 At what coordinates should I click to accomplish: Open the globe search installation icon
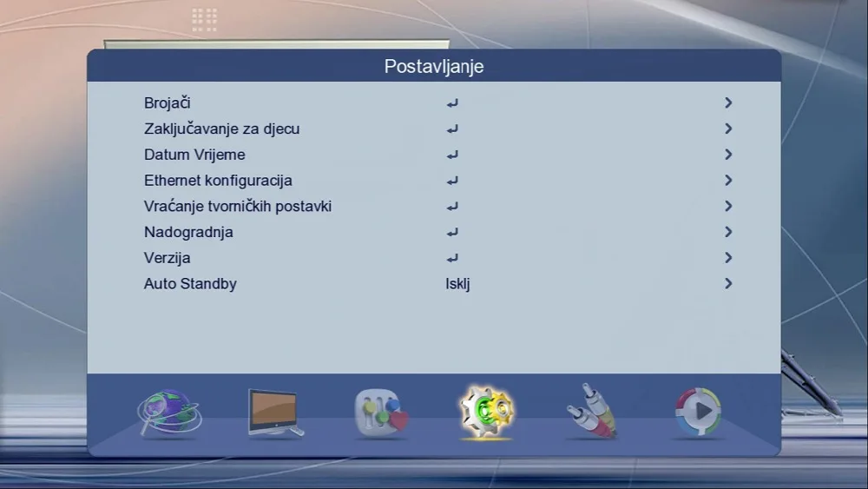(x=169, y=413)
